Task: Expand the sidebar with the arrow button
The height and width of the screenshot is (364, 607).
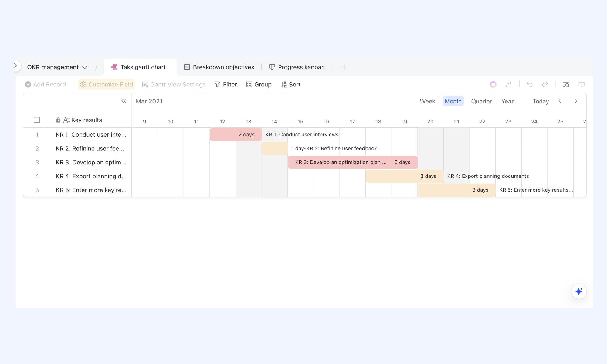Action: point(15,66)
